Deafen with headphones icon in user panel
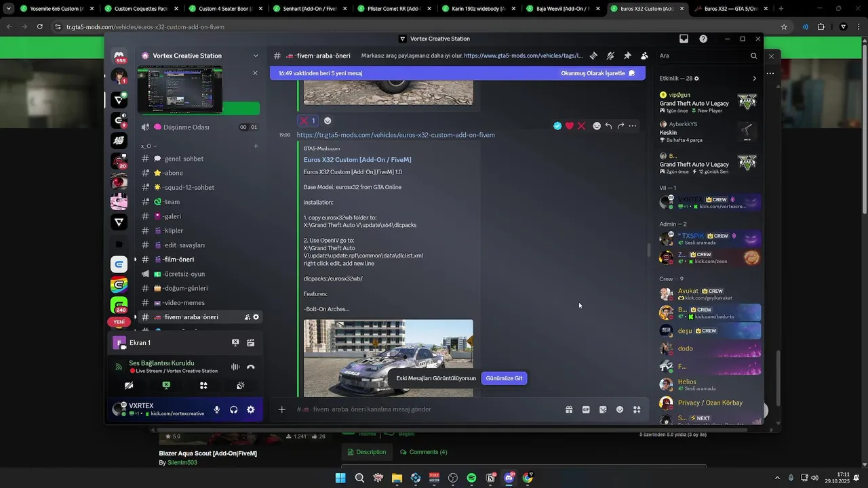868x488 pixels. click(x=233, y=409)
